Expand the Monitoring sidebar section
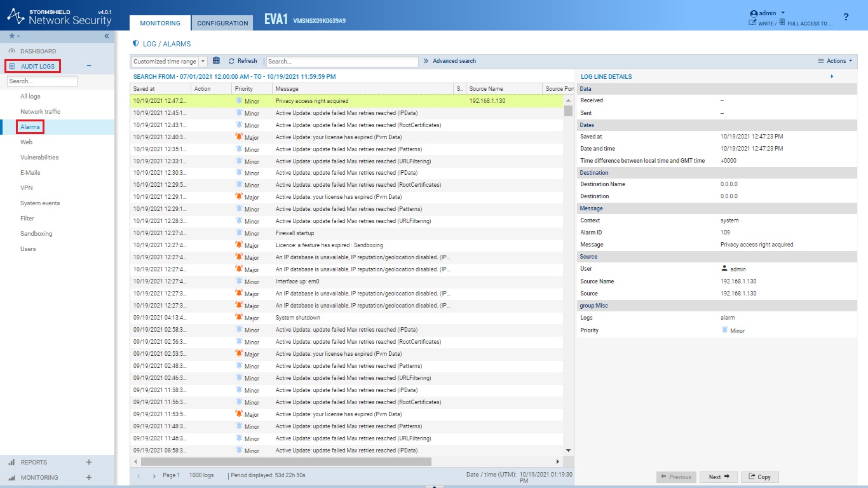Image resolution: width=868 pixels, height=488 pixels. click(x=89, y=478)
